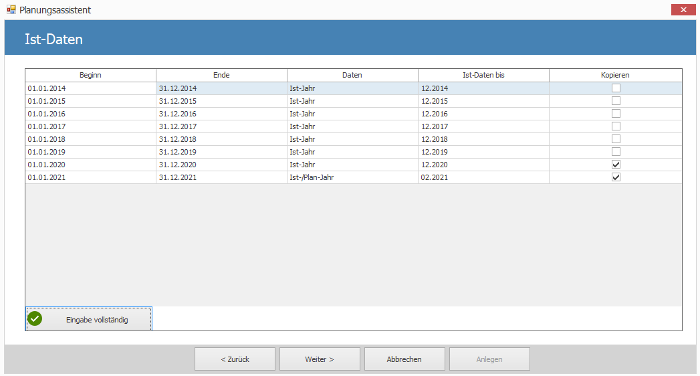Click the 12.2019 Ist-Daten bis cell
The width and height of the screenshot is (700, 376).
(x=483, y=152)
